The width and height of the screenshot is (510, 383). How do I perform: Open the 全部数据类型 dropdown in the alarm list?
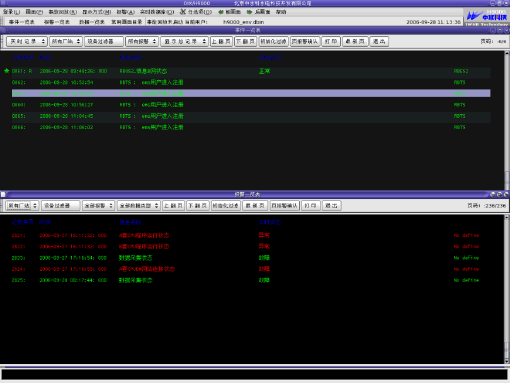point(139,206)
